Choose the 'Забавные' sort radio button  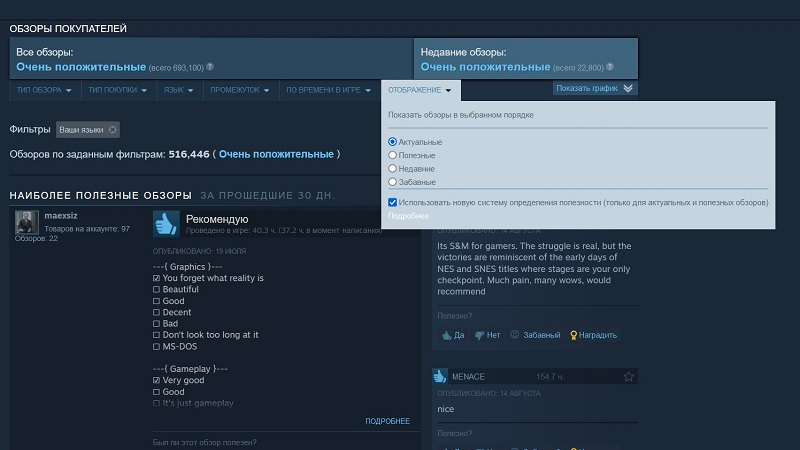393,182
